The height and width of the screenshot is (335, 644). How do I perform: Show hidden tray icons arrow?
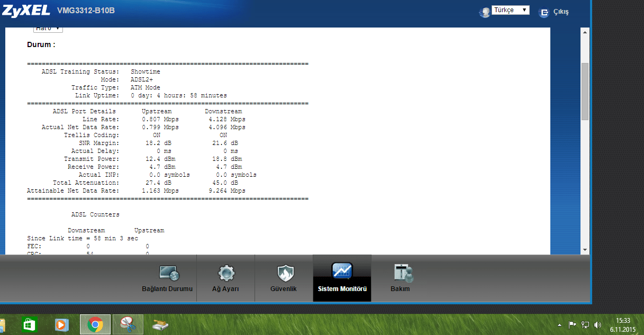pos(560,324)
